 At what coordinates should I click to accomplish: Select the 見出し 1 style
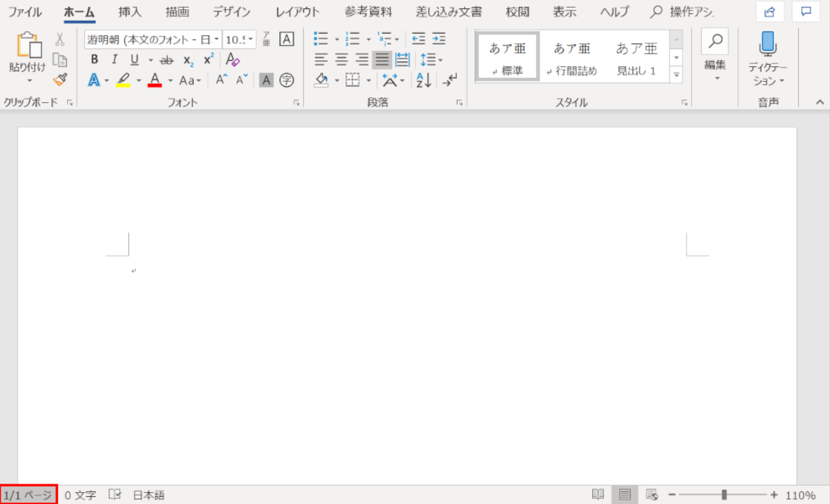click(636, 56)
